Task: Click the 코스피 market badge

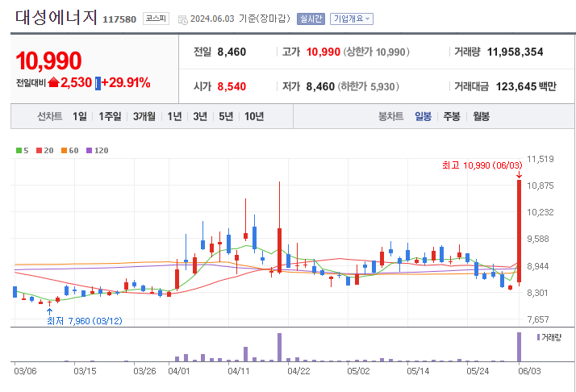Action: point(157,19)
